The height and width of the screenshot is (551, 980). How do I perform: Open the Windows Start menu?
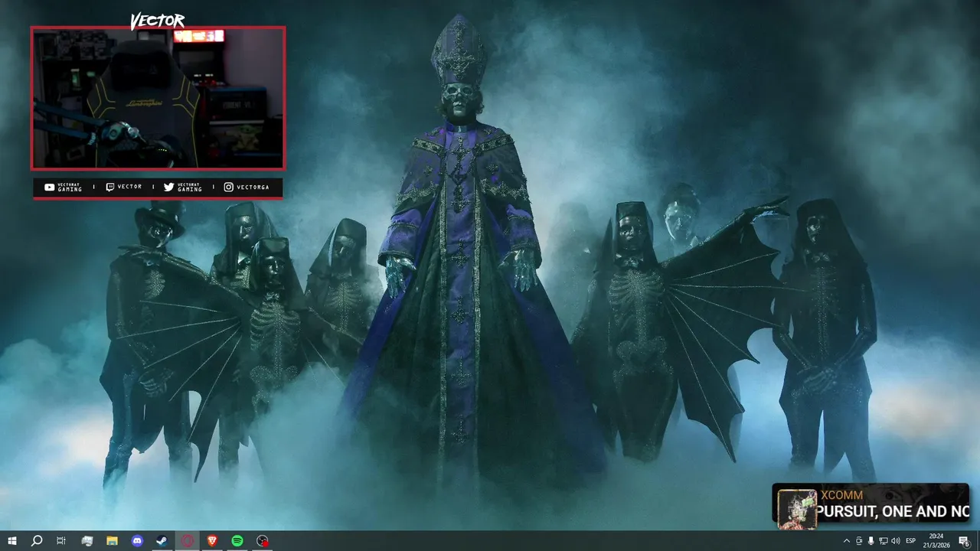[11, 541]
